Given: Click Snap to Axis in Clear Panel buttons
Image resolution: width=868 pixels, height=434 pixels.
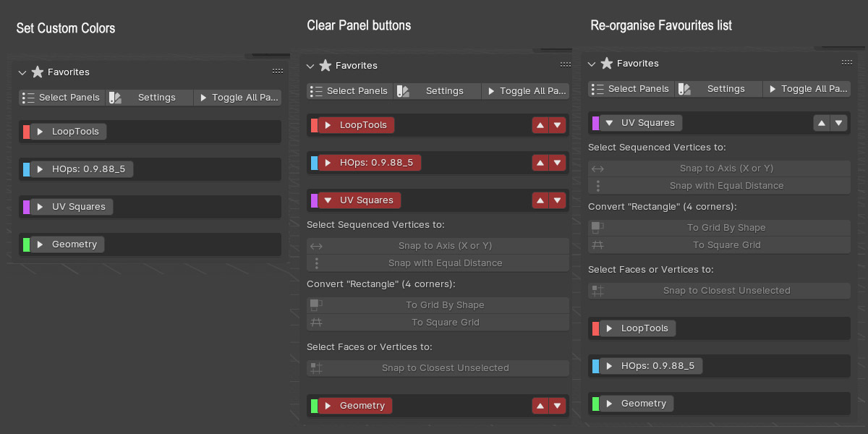Looking at the screenshot, I should [438, 246].
